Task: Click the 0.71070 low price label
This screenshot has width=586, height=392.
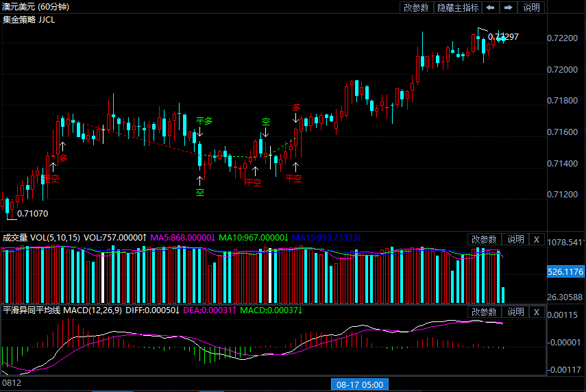Action: click(x=32, y=214)
